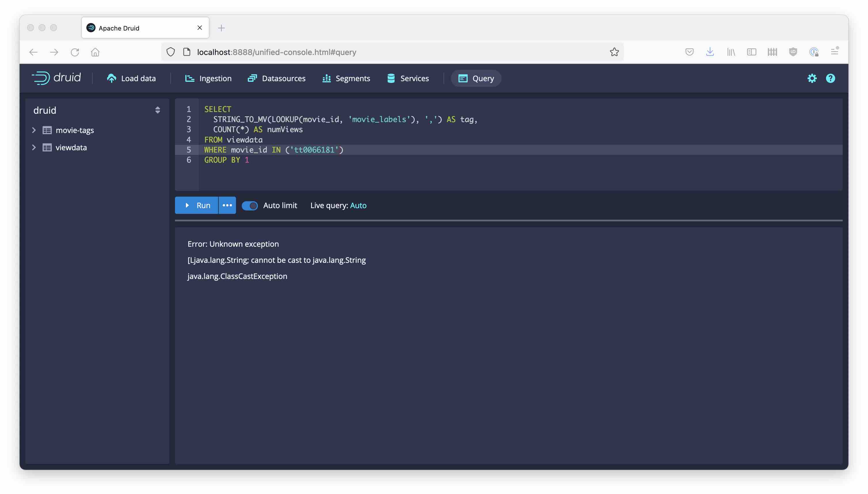Switch to the Segments view

click(346, 78)
